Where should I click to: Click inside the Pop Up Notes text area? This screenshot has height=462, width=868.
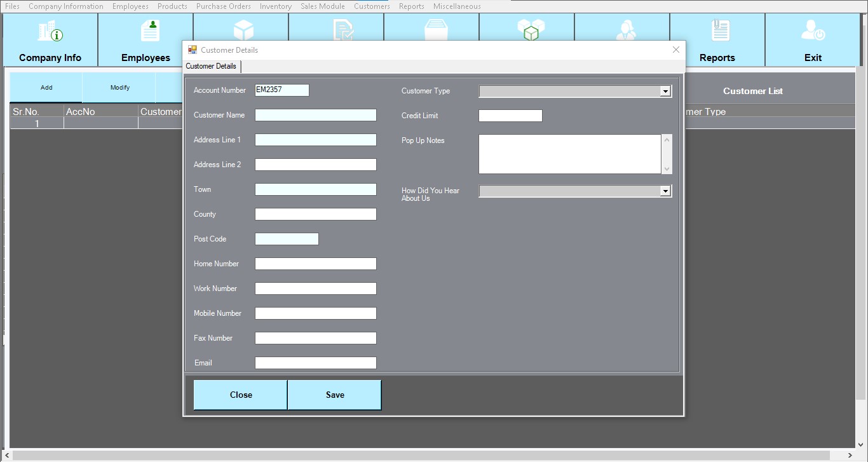coord(569,154)
